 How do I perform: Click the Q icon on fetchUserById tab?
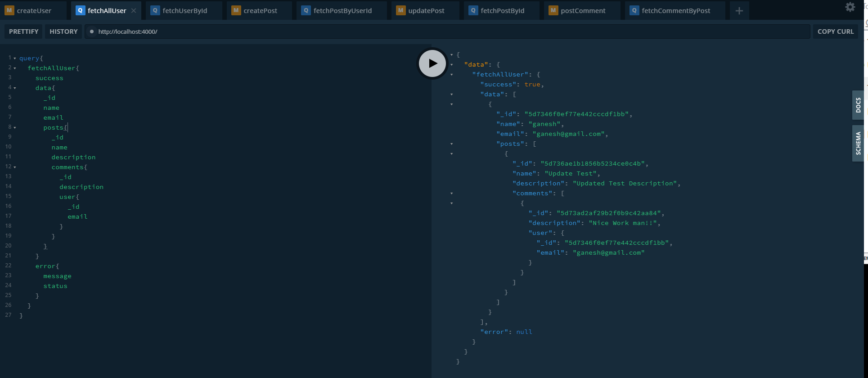155,11
